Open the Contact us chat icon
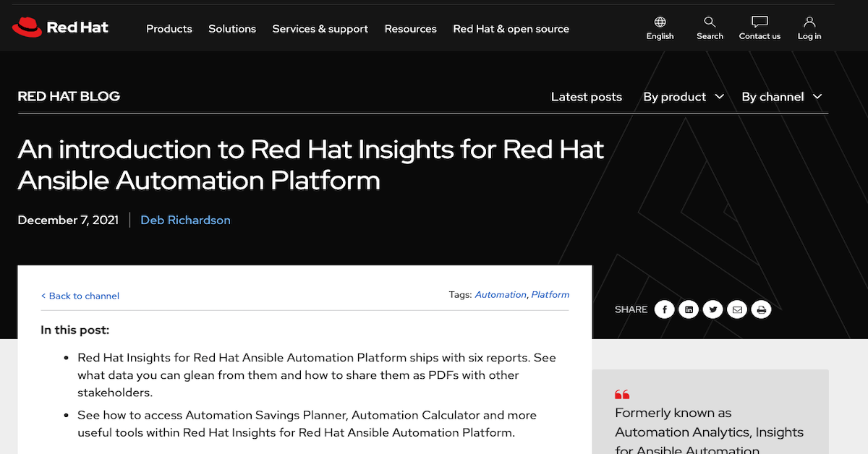Screen dimensions: 868x454 759,22
